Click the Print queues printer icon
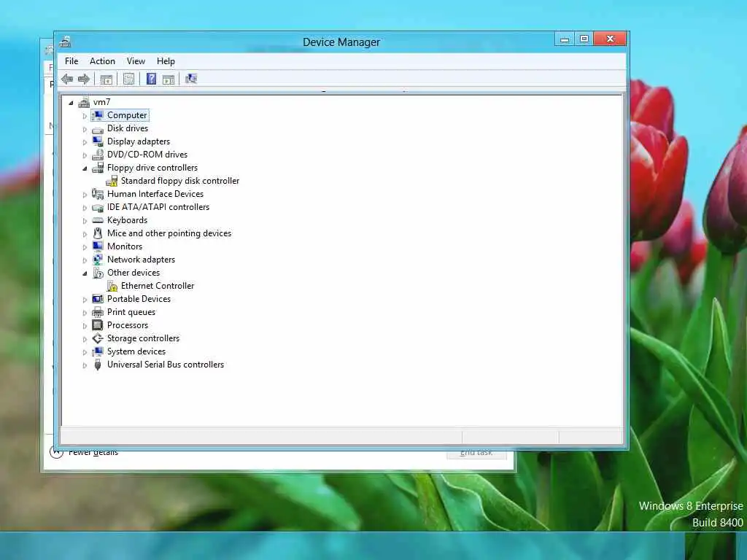 point(98,312)
